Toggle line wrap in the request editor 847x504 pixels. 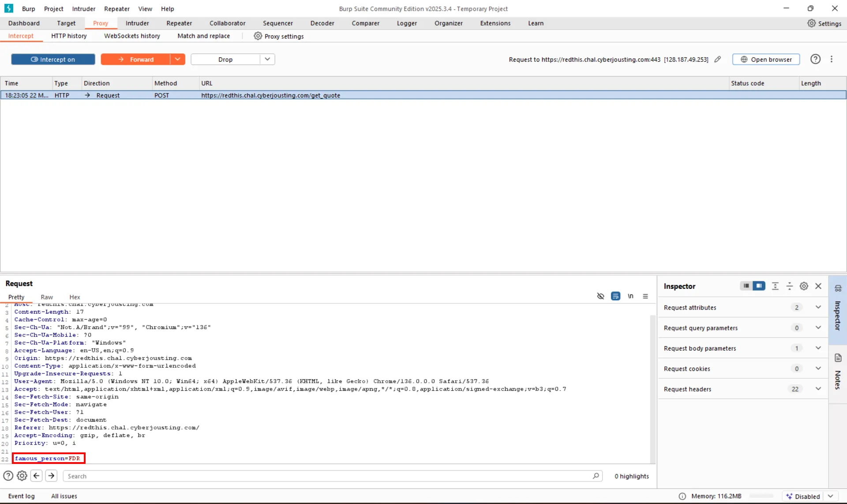pos(615,296)
